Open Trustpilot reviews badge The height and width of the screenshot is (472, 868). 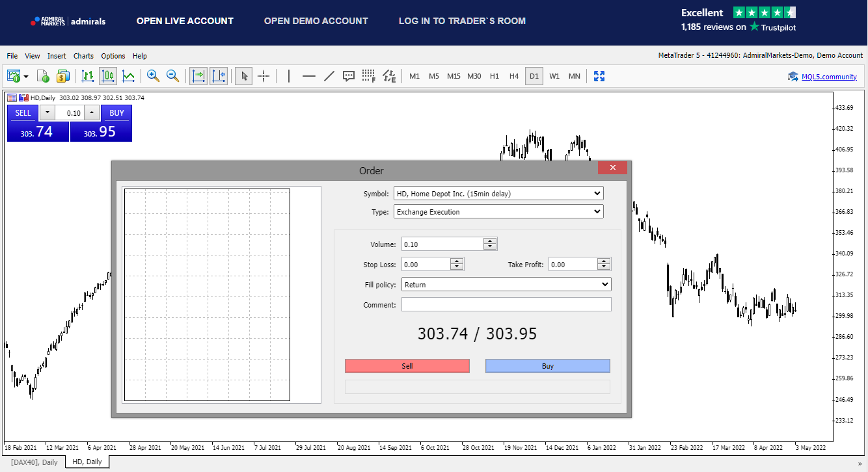(x=739, y=20)
